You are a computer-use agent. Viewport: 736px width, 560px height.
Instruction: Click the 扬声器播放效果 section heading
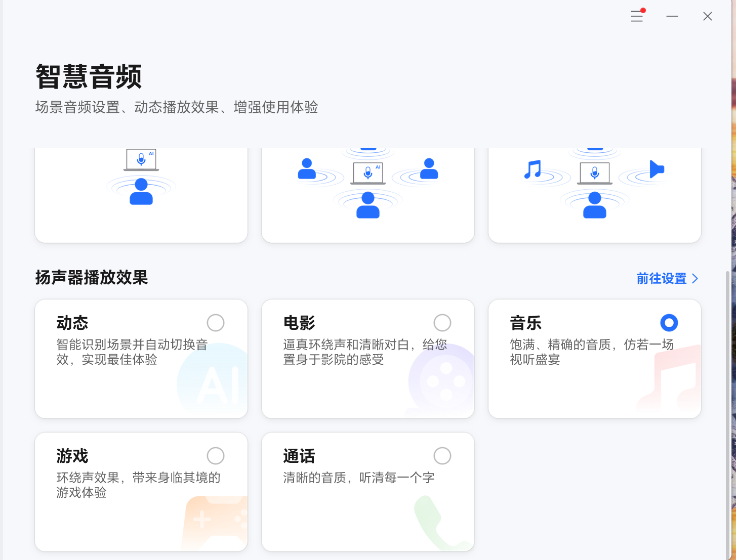(92, 278)
